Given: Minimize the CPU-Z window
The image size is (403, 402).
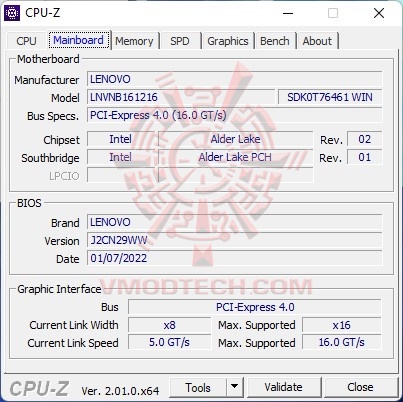Looking at the screenshot, I should click(288, 13).
